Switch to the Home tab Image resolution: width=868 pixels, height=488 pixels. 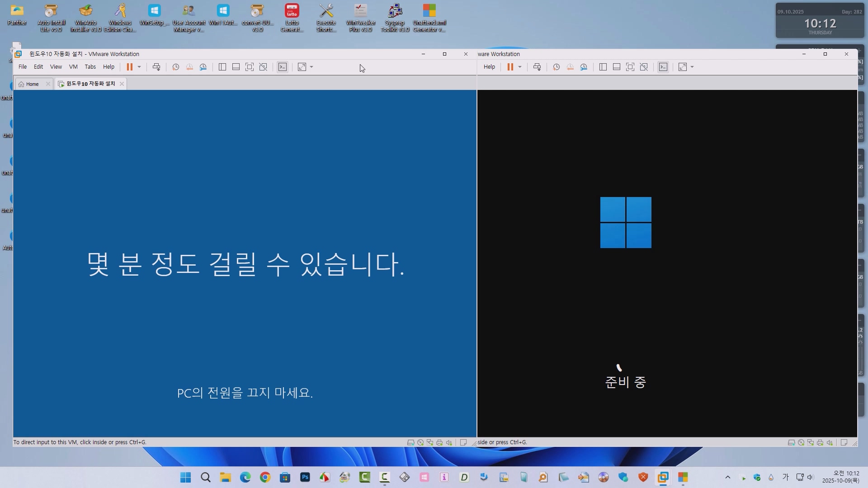tap(32, 84)
